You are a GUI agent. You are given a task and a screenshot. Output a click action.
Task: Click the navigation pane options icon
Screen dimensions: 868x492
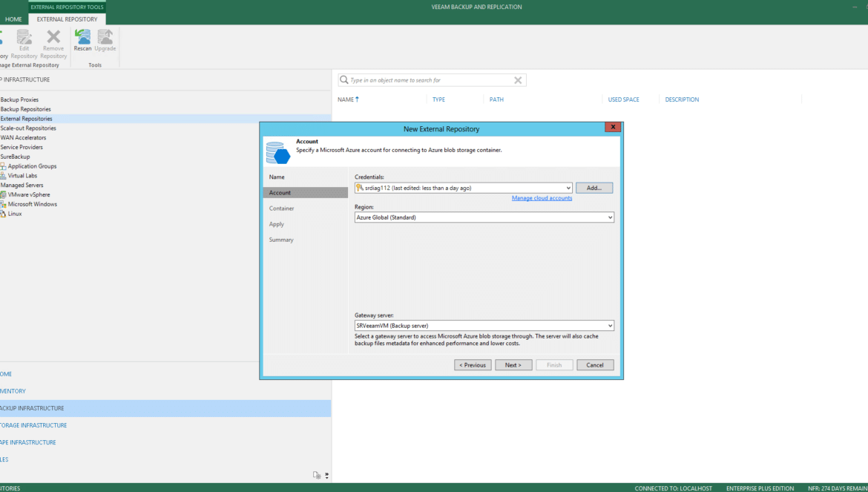[x=317, y=475]
